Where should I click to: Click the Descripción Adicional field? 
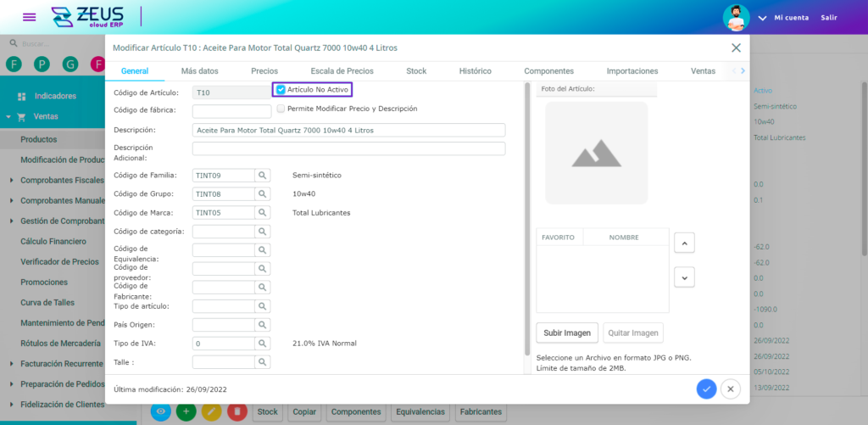point(348,148)
